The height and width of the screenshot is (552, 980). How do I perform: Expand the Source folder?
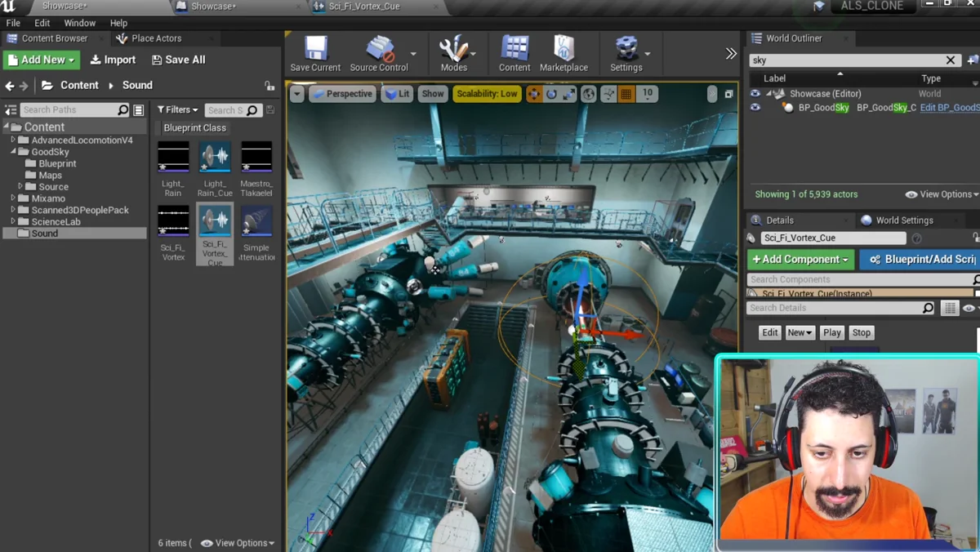tap(20, 187)
